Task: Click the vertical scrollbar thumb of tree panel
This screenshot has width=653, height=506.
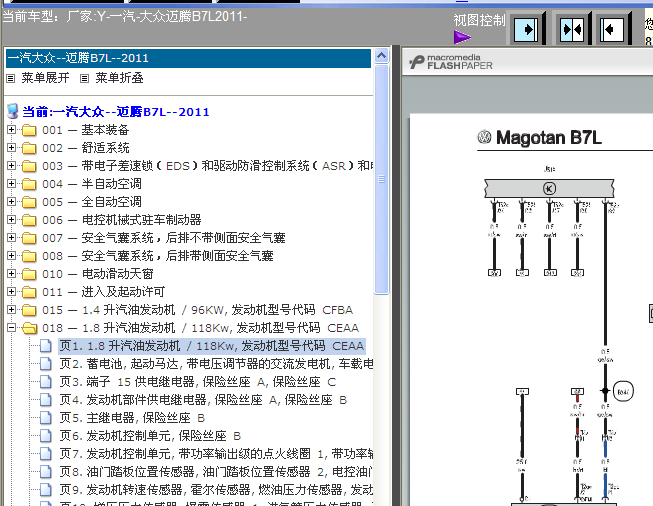Action: pos(381,179)
